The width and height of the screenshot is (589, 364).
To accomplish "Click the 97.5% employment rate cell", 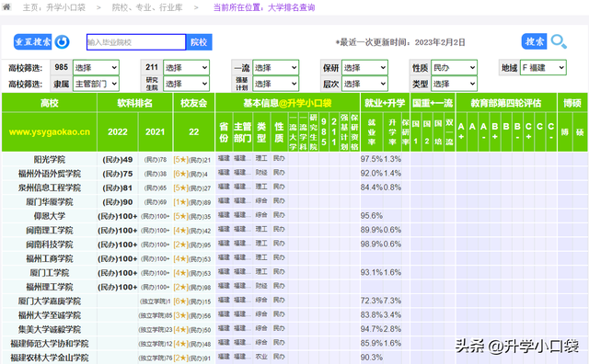I will [x=372, y=159].
